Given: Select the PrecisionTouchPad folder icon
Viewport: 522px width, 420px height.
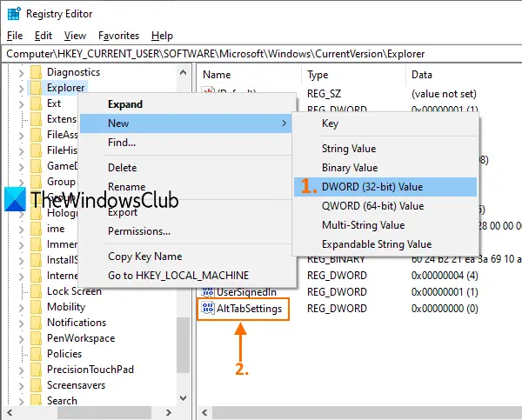Looking at the screenshot, I should [x=36, y=370].
